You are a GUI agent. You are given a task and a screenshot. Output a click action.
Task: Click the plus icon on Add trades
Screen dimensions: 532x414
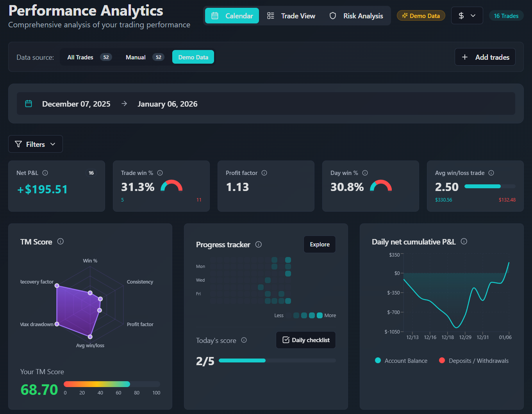tap(465, 57)
